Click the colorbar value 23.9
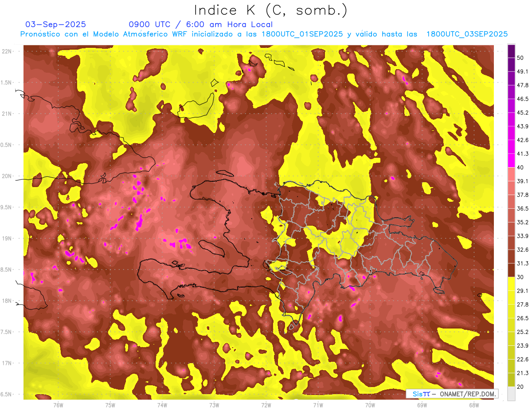 click(x=522, y=346)
